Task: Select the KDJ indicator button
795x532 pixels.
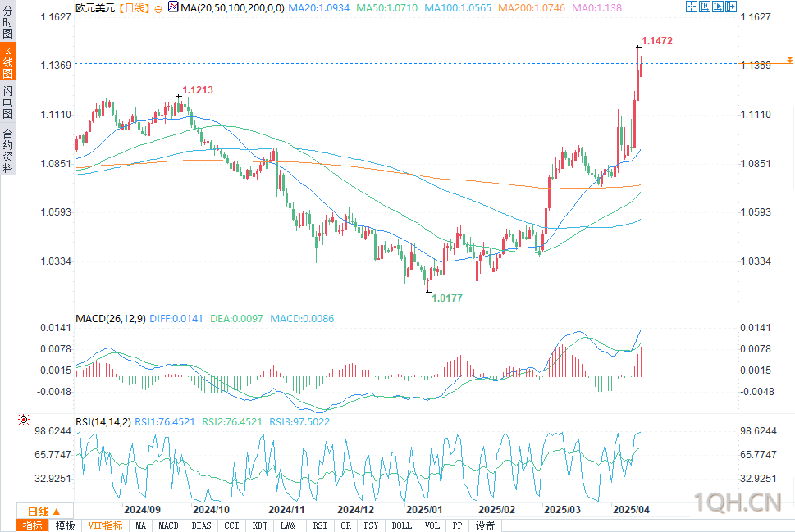Action: pyautogui.click(x=259, y=525)
